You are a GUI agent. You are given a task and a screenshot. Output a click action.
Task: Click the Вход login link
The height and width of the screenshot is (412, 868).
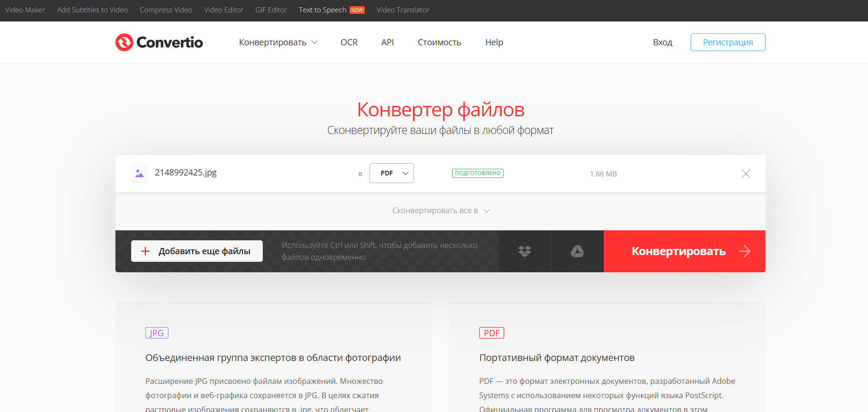pyautogui.click(x=662, y=42)
